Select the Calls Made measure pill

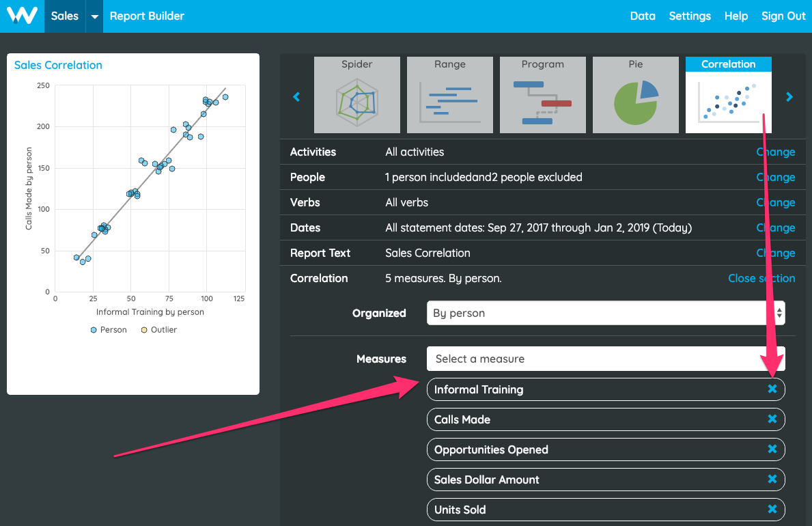605,419
